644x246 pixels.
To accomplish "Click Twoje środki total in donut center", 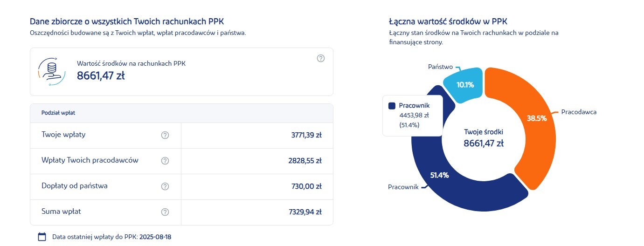I will [484, 138].
